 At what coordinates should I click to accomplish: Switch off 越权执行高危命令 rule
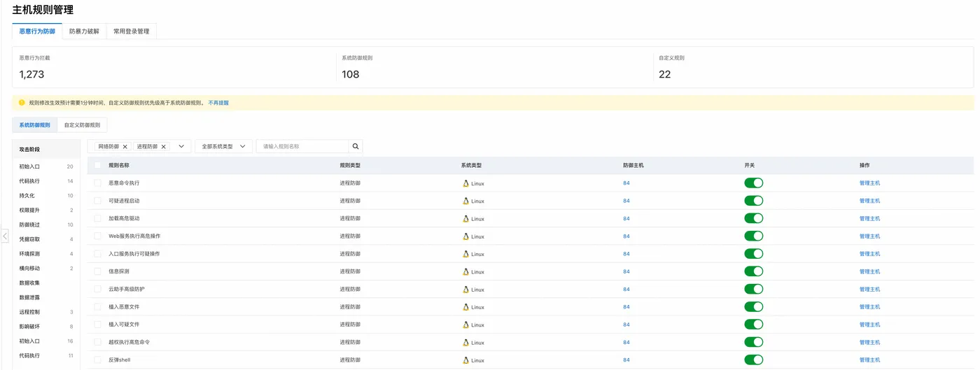point(753,342)
